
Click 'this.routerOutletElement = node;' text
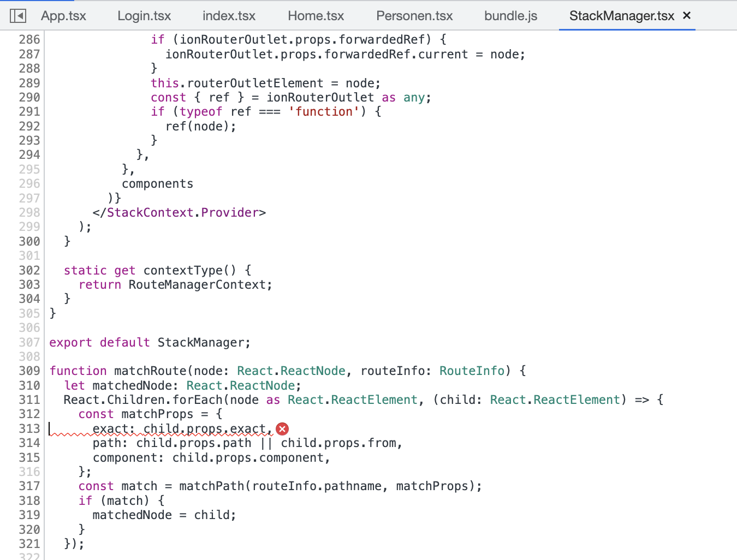266,83
